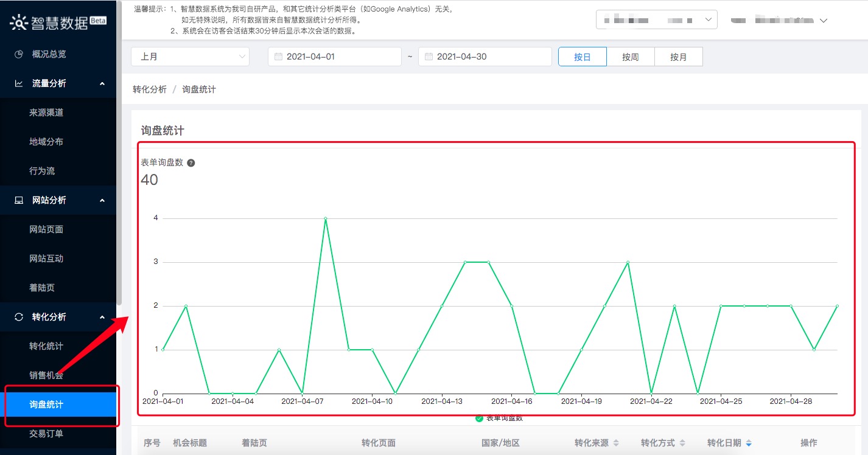Select the 按月 button
This screenshot has width=868, height=455.
(x=678, y=57)
